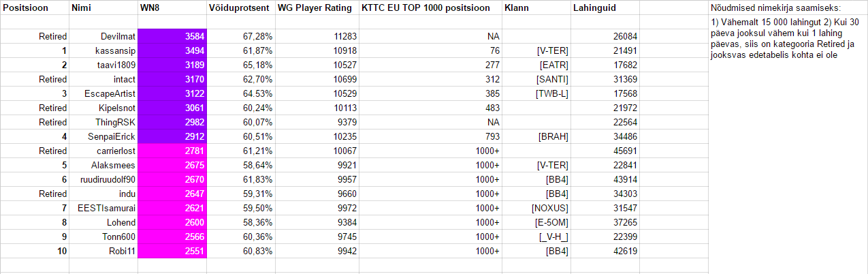Viewport: 868px width, 274px height.
Task: Click the purple WN8 cell 3584
Action: [x=172, y=36]
